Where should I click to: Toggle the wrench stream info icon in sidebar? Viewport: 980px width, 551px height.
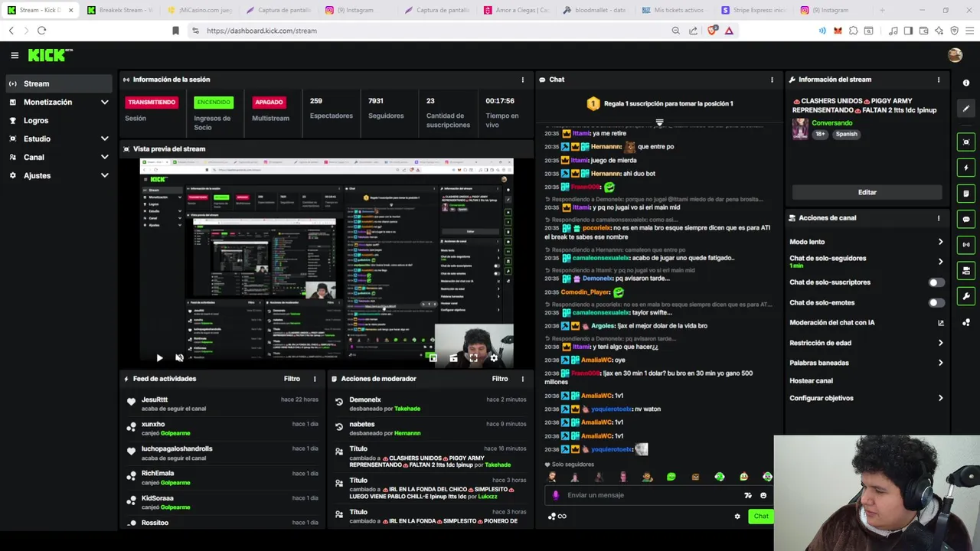tap(966, 296)
